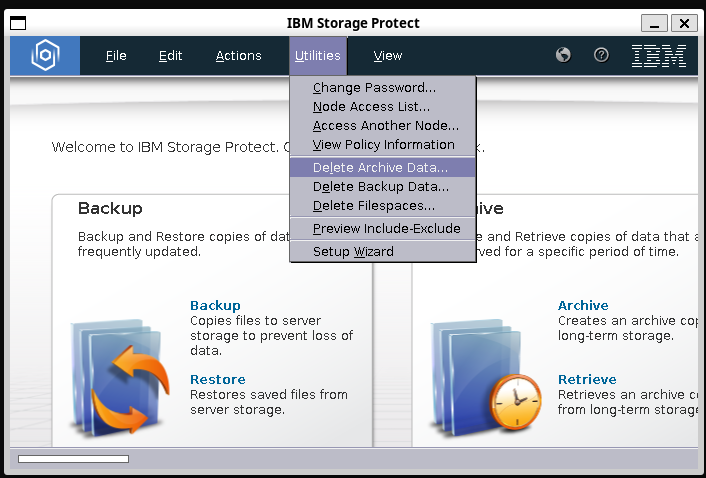706x478 pixels.
Task: Click the large "Backup" panel heading
Action: [x=110, y=208]
